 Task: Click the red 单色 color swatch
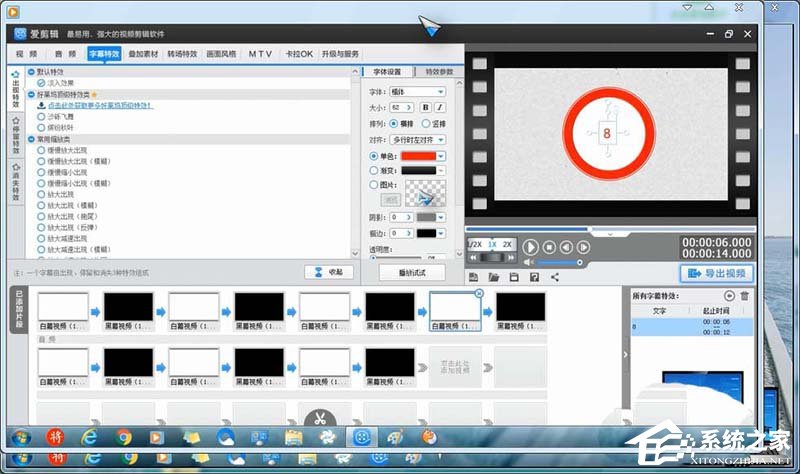[x=418, y=156]
